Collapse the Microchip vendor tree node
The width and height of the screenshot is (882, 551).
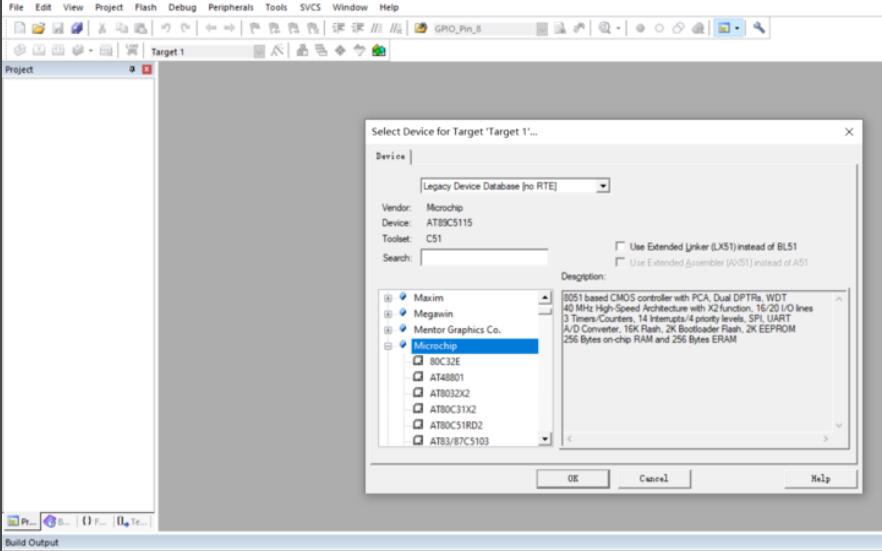[387, 345]
